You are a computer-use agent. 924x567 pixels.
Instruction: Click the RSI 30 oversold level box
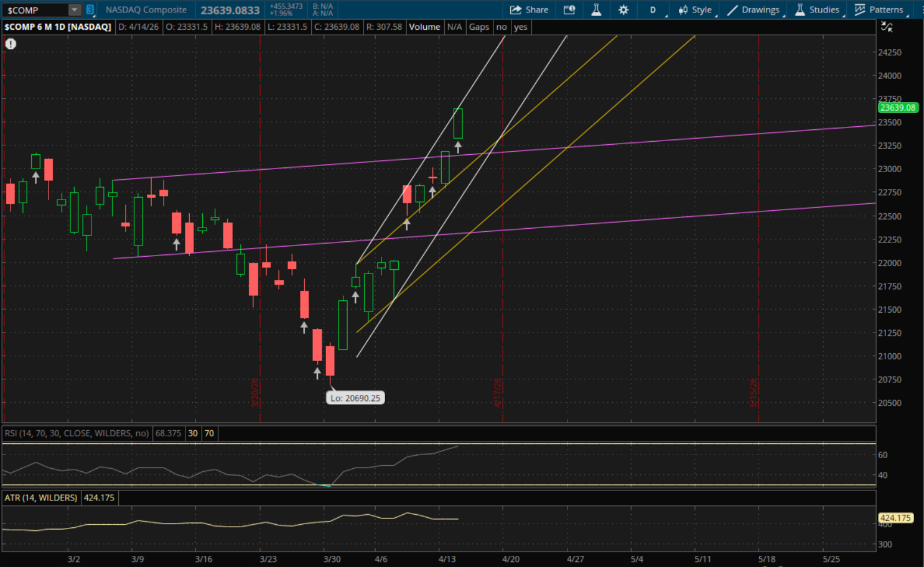pos(193,433)
